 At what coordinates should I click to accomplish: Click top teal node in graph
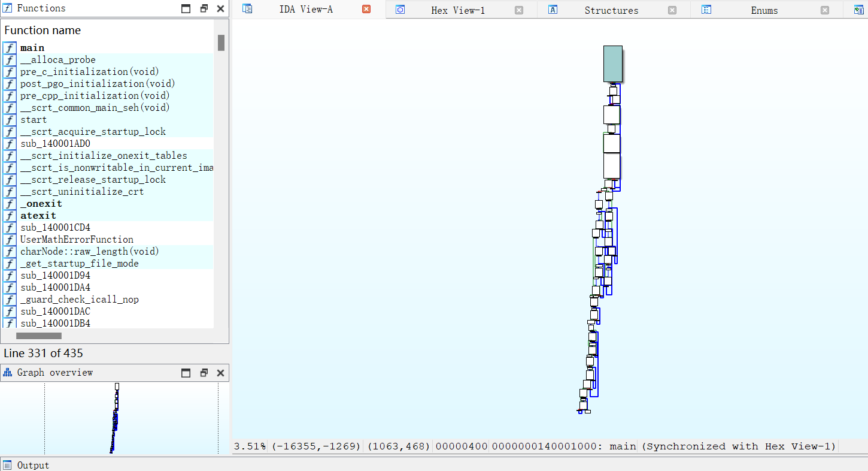(613, 64)
